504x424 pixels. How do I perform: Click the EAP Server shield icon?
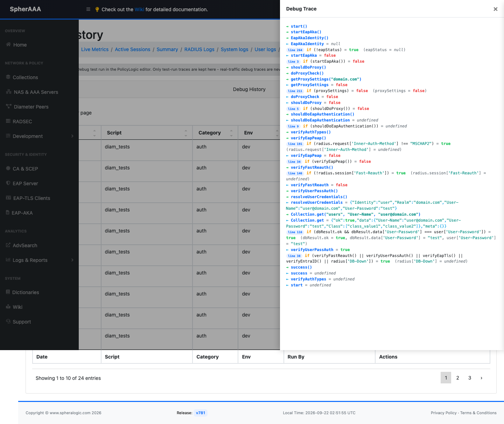(x=8, y=183)
